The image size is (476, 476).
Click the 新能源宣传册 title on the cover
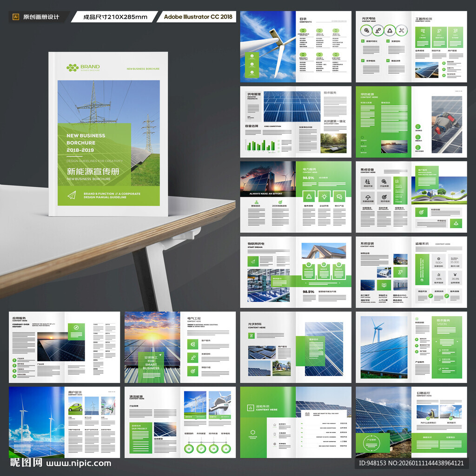[93, 172]
